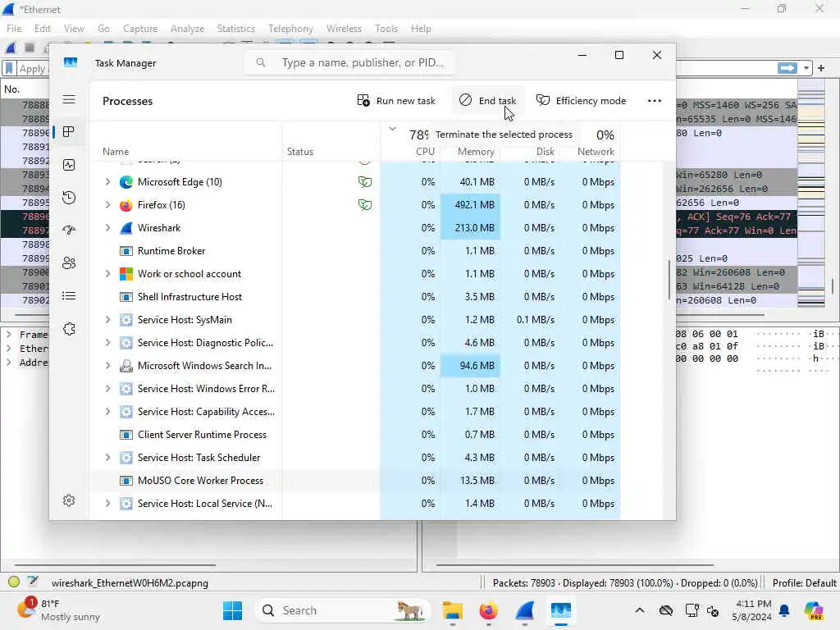Click Task Manager process search field

(x=351, y=62)
